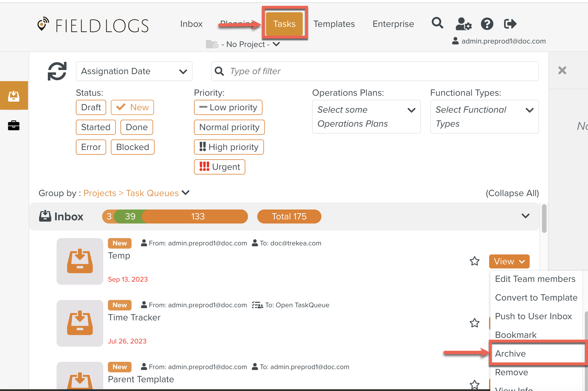Toggle the Blocked status filter

tap(133, 147)
